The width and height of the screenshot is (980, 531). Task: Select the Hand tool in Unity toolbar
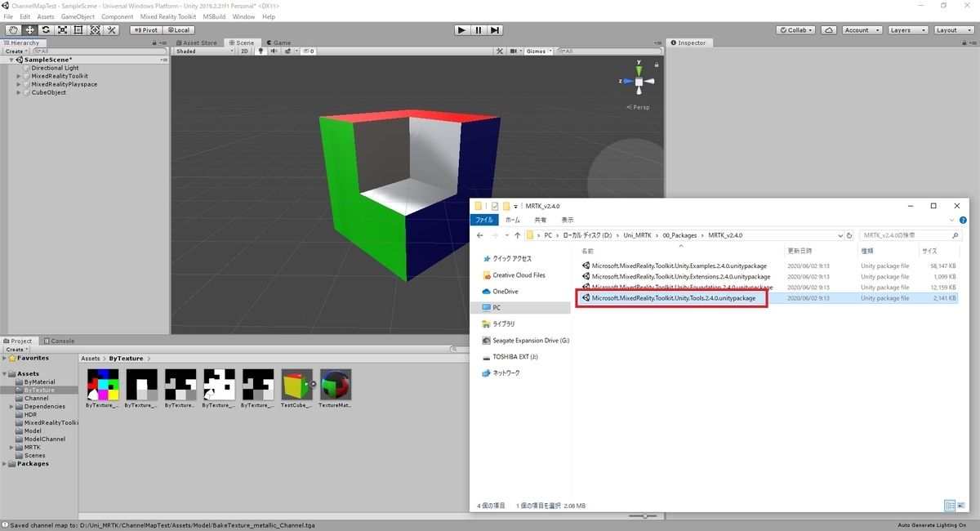pyautogui.click(x=14, y=30)
